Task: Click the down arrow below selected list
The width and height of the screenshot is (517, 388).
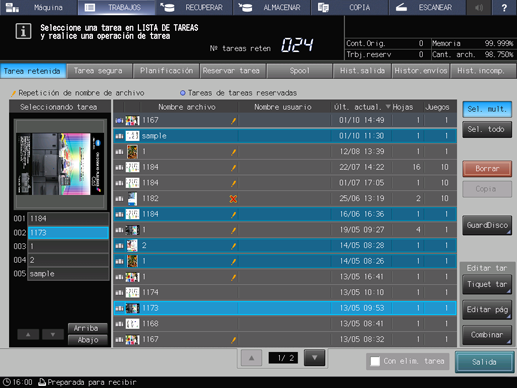Action: [x=53, y=334]
